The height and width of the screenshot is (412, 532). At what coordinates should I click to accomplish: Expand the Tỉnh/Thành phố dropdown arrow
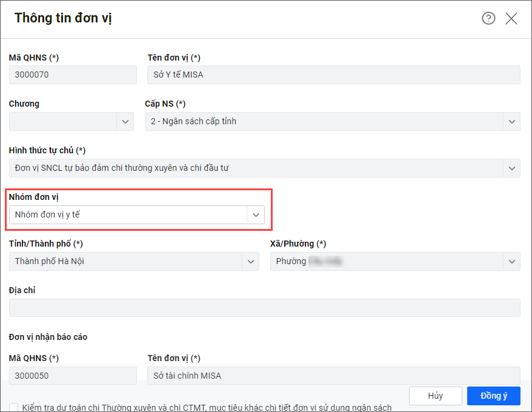tap(250, 261)
